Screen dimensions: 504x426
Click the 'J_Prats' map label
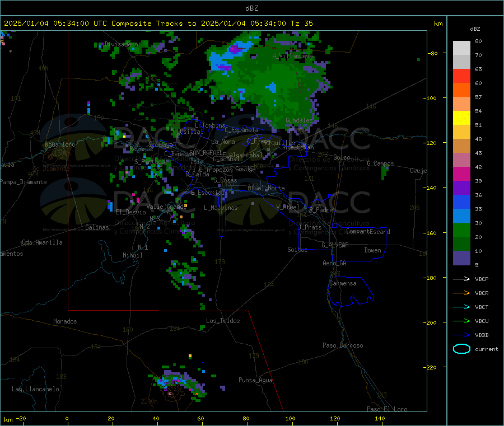pyautogui.click(x=310, y=227)
